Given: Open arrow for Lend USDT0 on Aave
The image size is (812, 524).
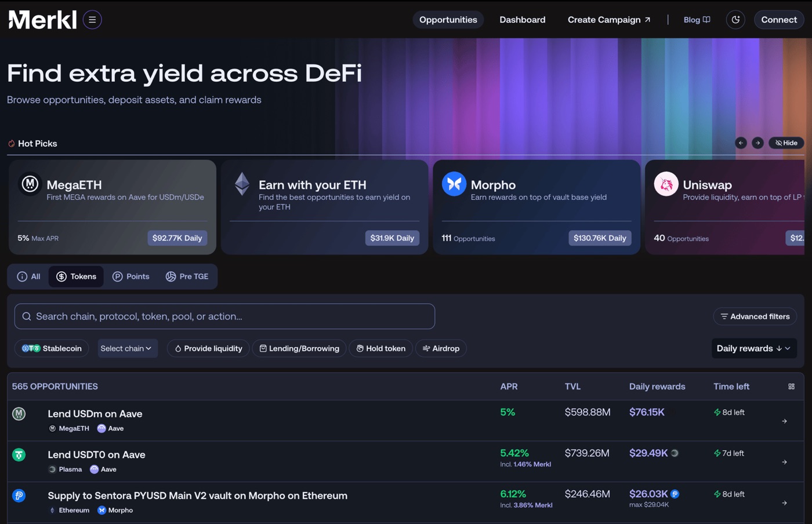Looking at the screenshot, I should [784, 462].
